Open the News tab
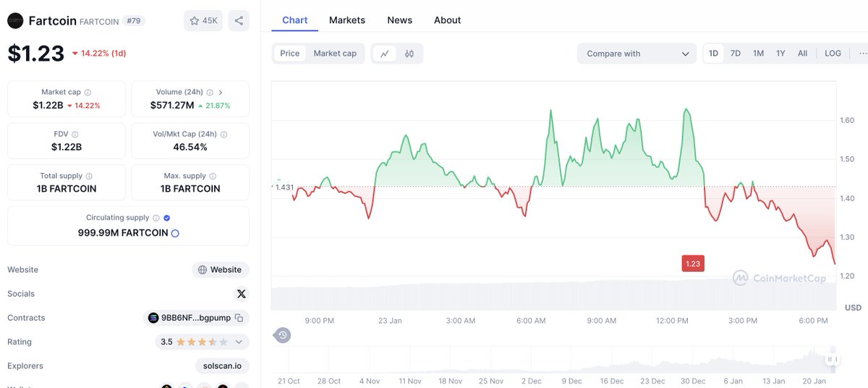The width and height of the screenshot is (868, 388). point(400,20)
